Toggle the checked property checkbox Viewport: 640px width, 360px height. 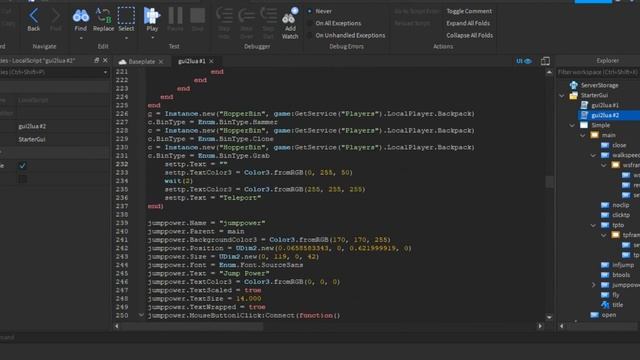[22, 165]
